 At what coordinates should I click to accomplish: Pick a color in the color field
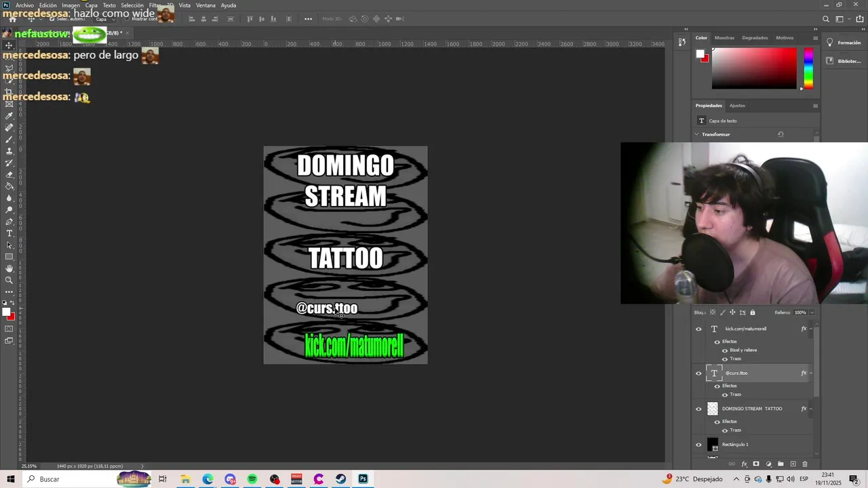coord(754,68)
